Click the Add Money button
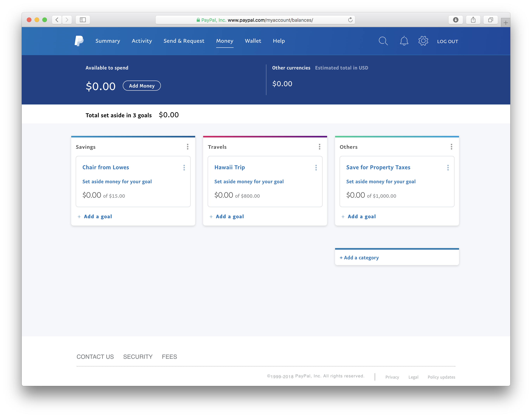This screenshot has height=417, width=532. pos(142,86)
